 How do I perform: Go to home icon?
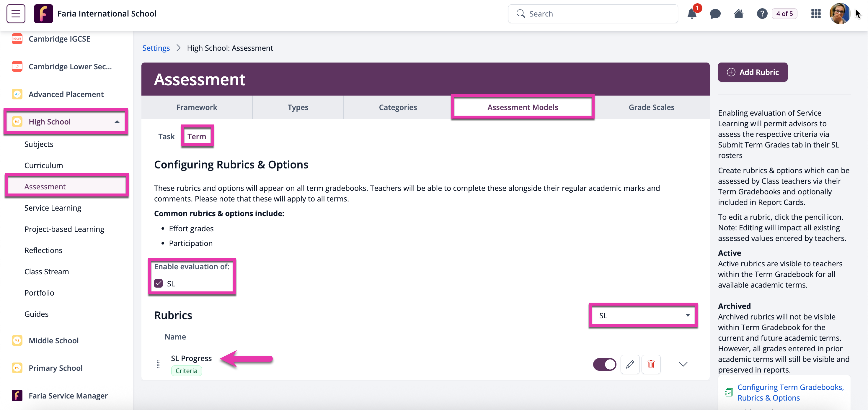click(x=739, y=14)
